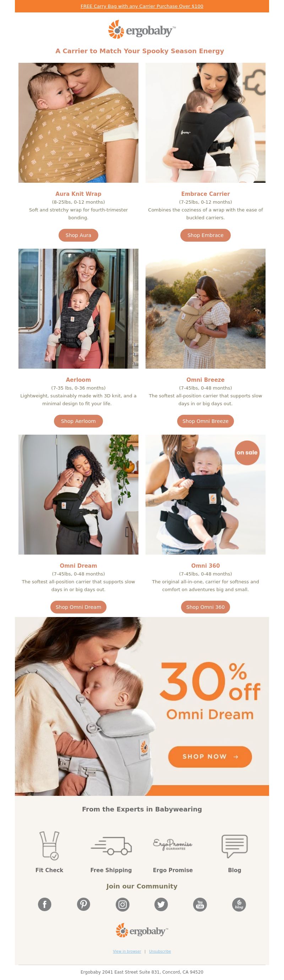This screenshot has height=980, width=284.
Task: Click the Unsubscribe link
Action: coord(160,951)
